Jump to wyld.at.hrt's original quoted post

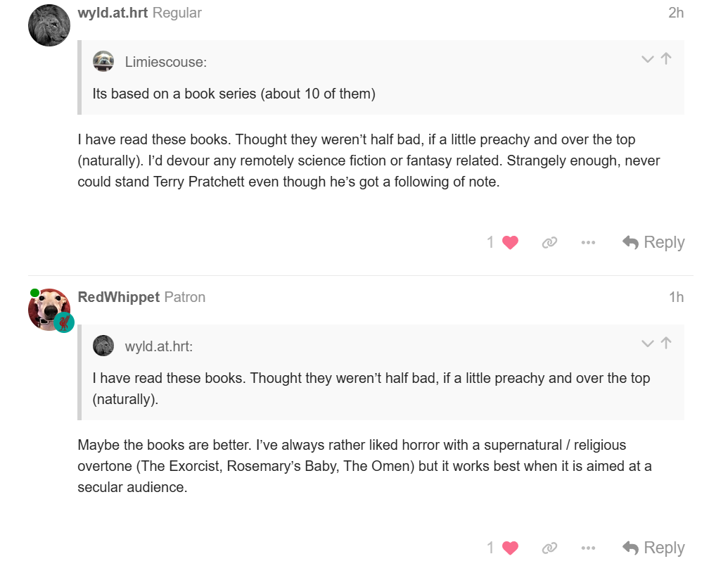click(x=666, y=344)
